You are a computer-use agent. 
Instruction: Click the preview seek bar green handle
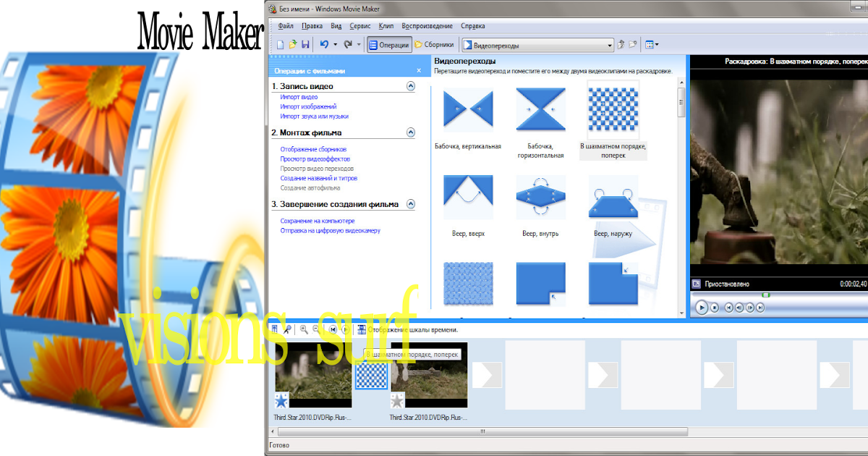(x=767, y=295)
